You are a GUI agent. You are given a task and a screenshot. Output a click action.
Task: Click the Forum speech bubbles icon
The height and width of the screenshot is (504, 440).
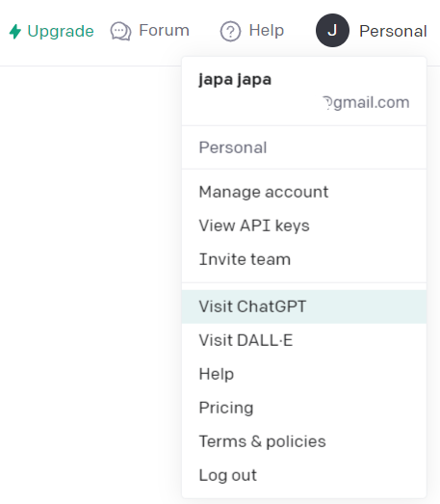(120, 32)
